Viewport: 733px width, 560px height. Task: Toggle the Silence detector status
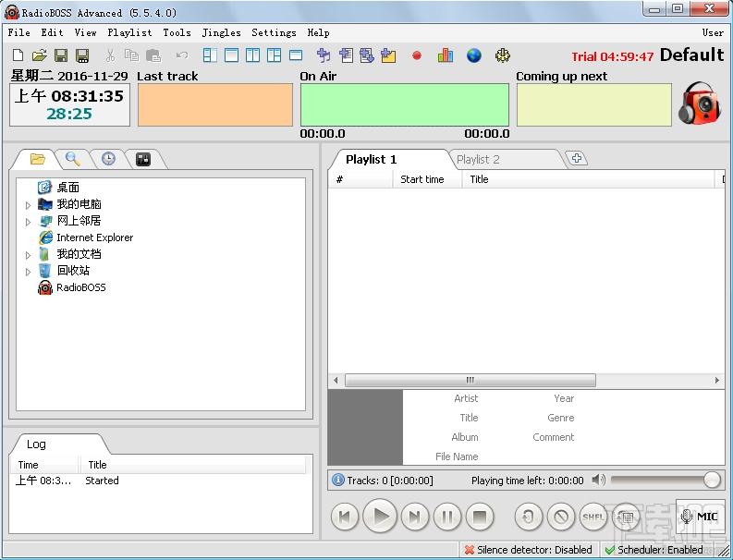coord(528,550)
